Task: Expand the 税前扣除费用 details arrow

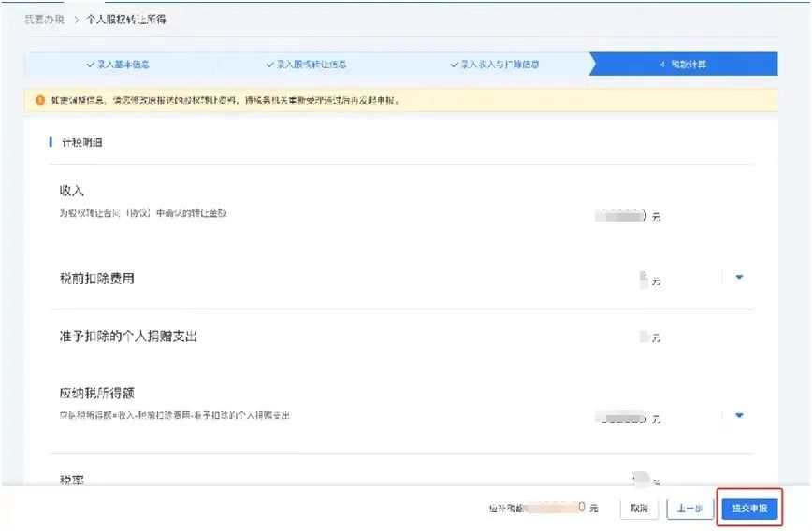Action: [x=739, y=278]
